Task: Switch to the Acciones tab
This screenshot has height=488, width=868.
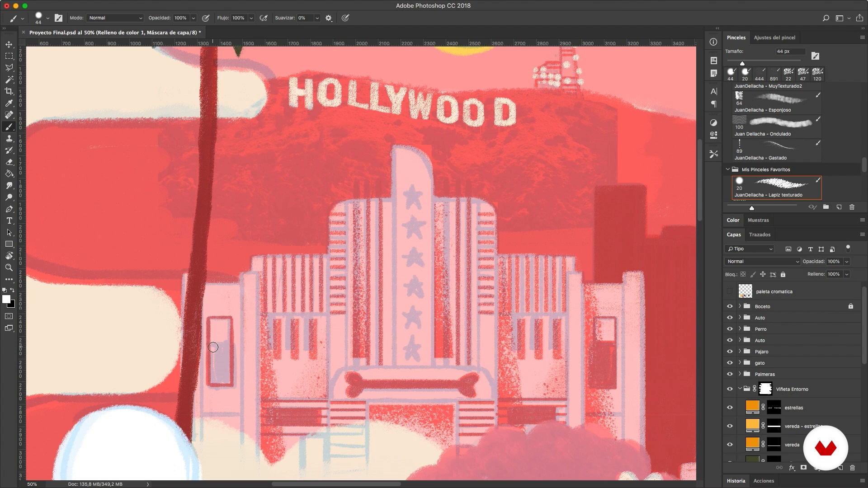Action: click(764, 481)
